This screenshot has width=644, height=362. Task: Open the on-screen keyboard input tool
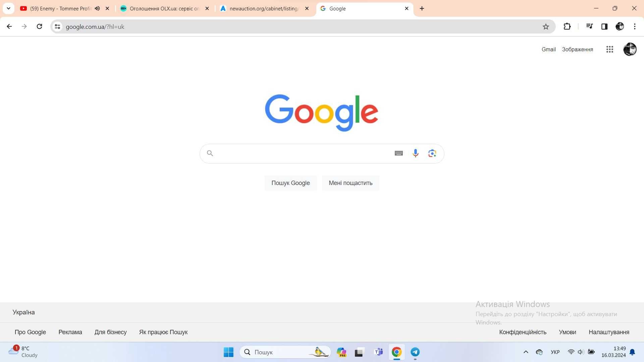pyautogui.click(x=398, y=153)
